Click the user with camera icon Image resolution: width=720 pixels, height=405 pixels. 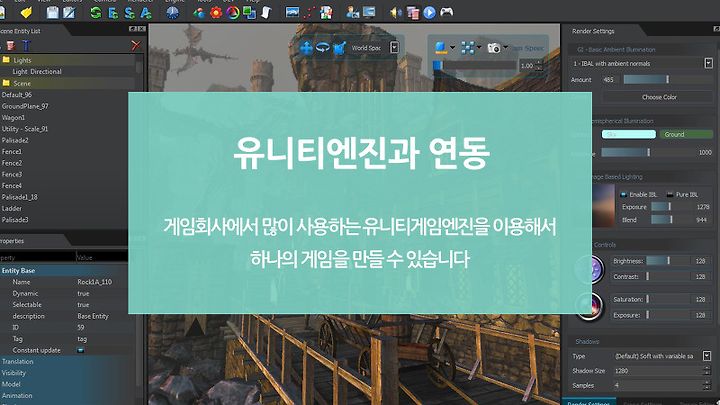pos(353,12)
